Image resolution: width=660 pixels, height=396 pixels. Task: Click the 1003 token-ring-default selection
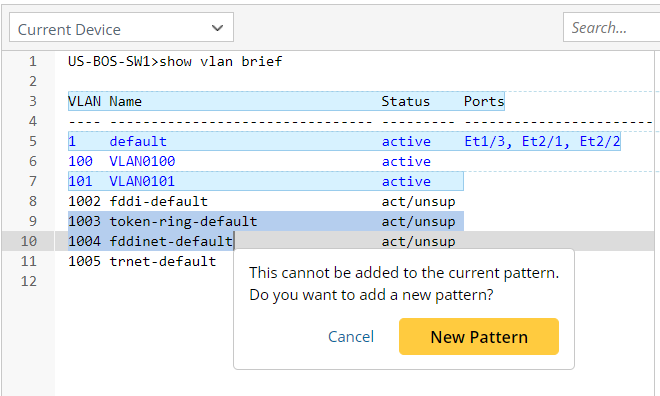coord(266,221)
